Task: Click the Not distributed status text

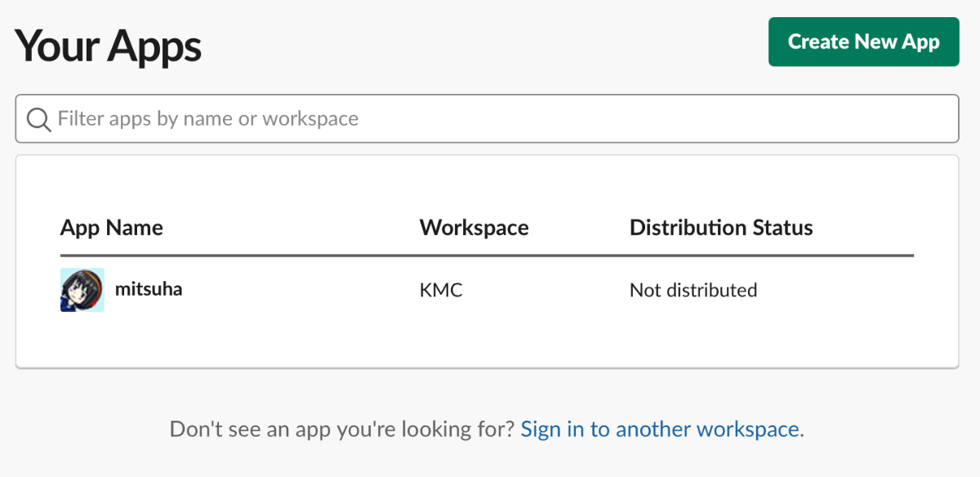Action: coord(693,290)
